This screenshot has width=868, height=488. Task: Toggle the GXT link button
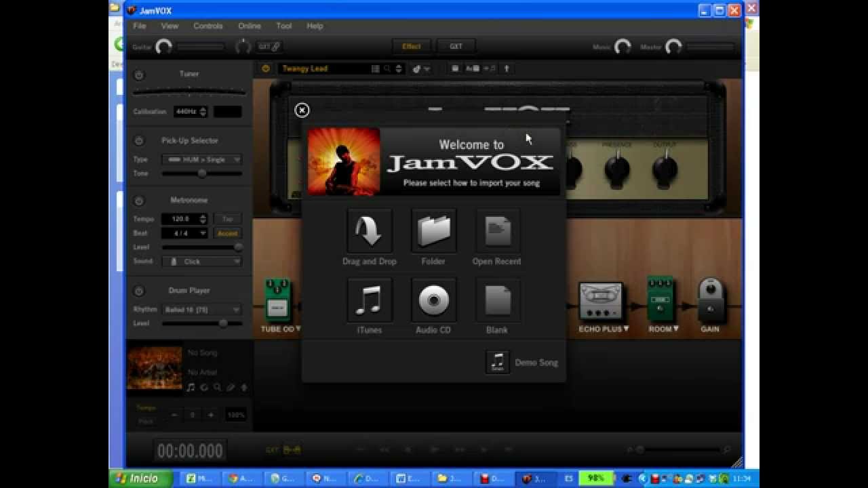269,47
